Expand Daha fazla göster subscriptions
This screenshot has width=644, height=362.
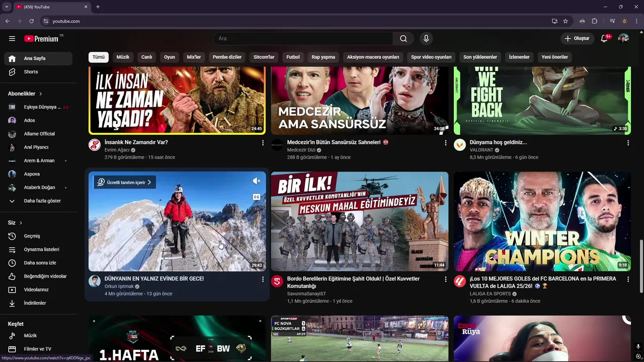tap(38, 201)
